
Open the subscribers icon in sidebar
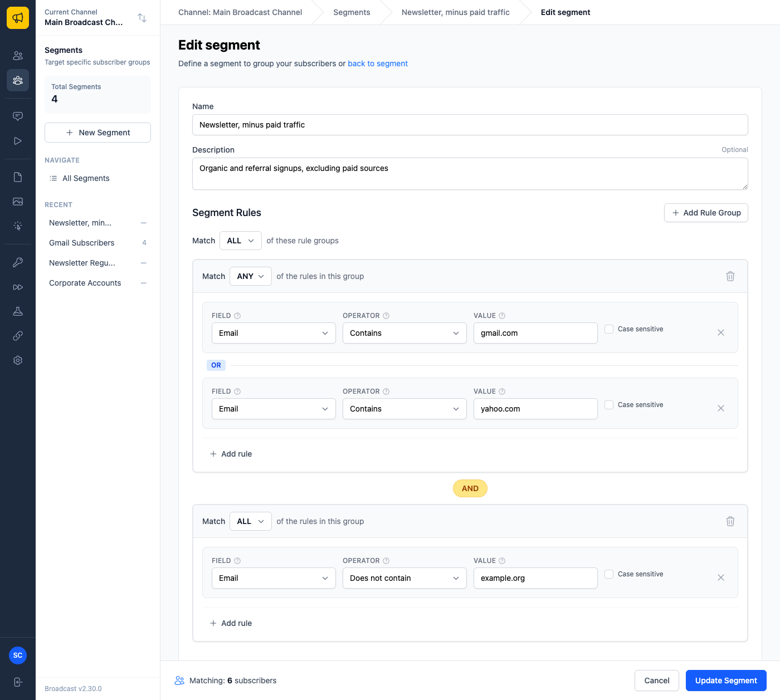18,56
